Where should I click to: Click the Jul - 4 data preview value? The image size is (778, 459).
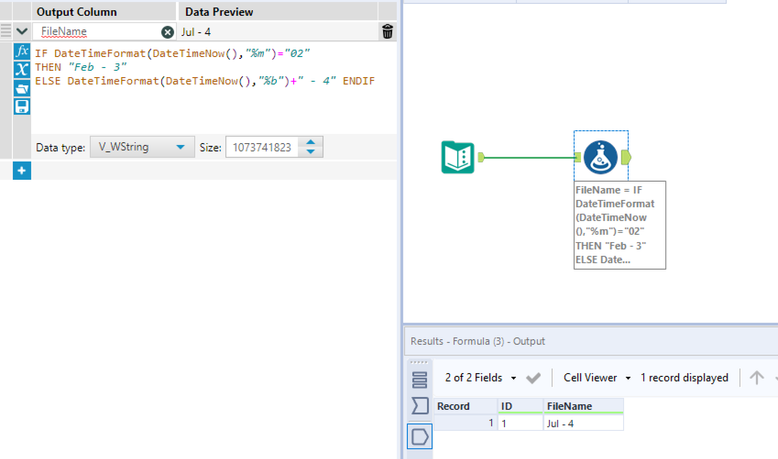click(196, 32)
